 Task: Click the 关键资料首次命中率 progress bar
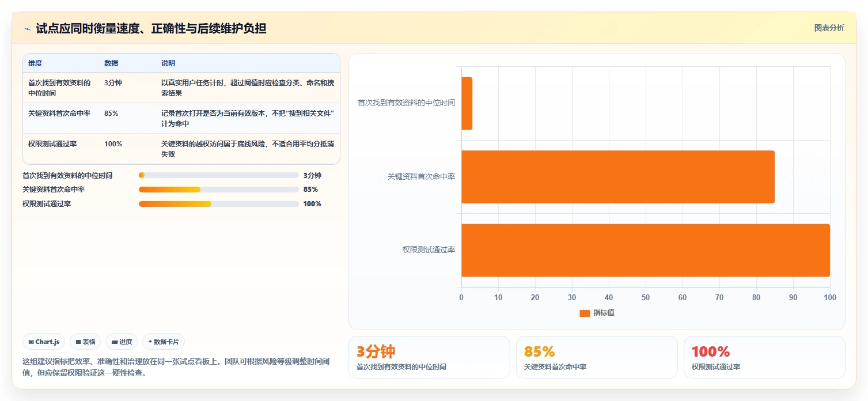click(219, 190)
